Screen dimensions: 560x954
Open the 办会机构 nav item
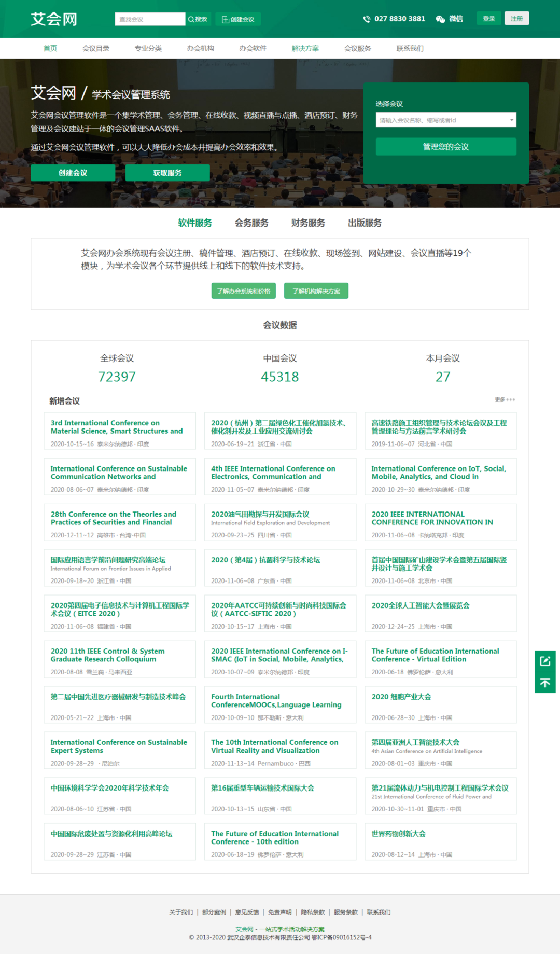[x=201, y=48]
